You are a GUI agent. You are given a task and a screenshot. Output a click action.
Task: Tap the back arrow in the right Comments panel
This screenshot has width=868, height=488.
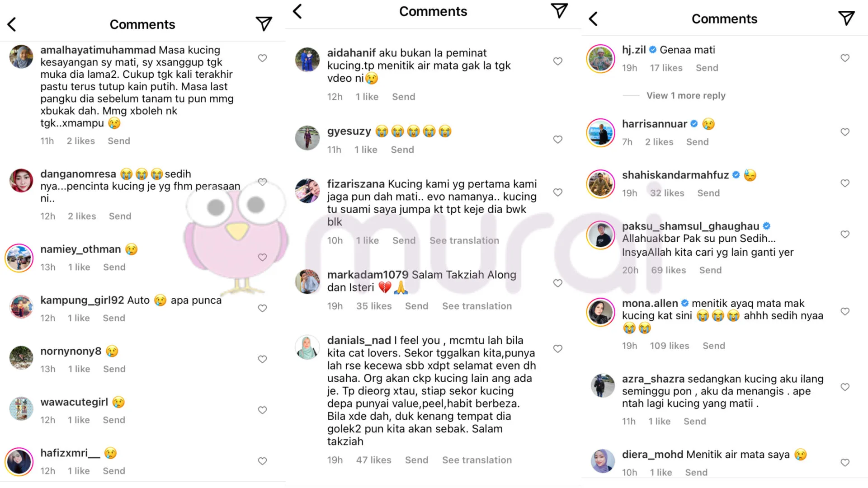coord(594,19)
